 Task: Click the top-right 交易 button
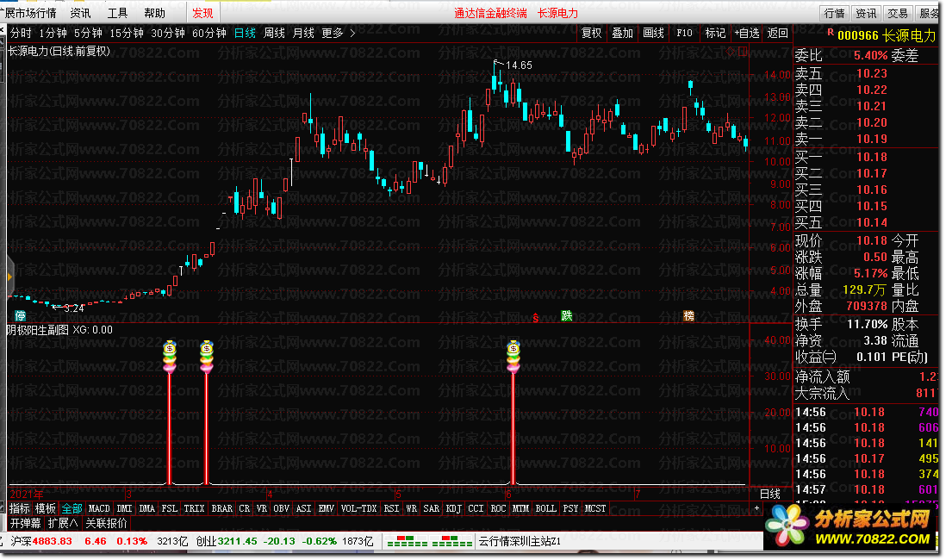(x=898, y=13)
